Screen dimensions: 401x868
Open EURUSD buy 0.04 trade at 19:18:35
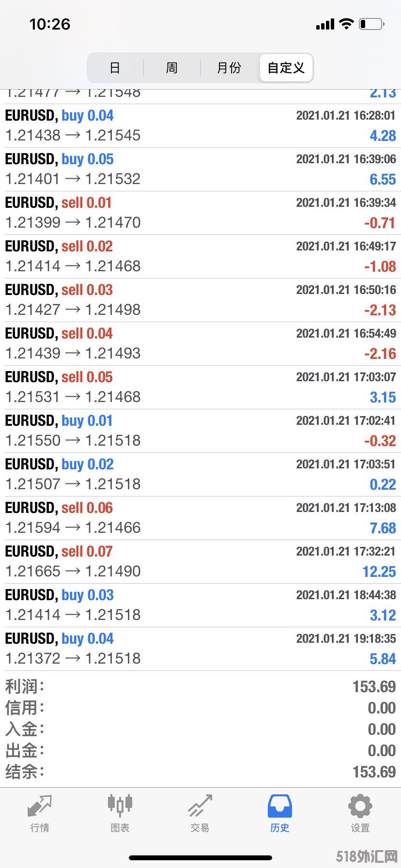200,649
